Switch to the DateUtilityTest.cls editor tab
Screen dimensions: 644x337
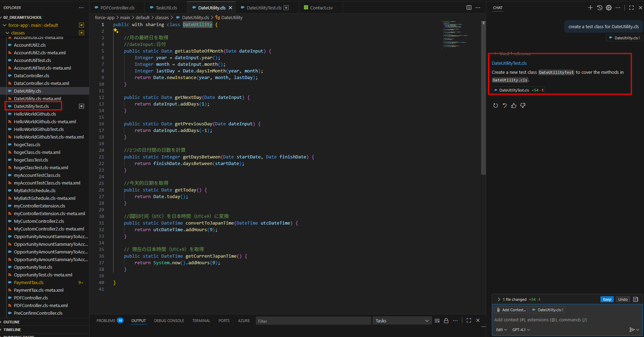tap(264, 8)
